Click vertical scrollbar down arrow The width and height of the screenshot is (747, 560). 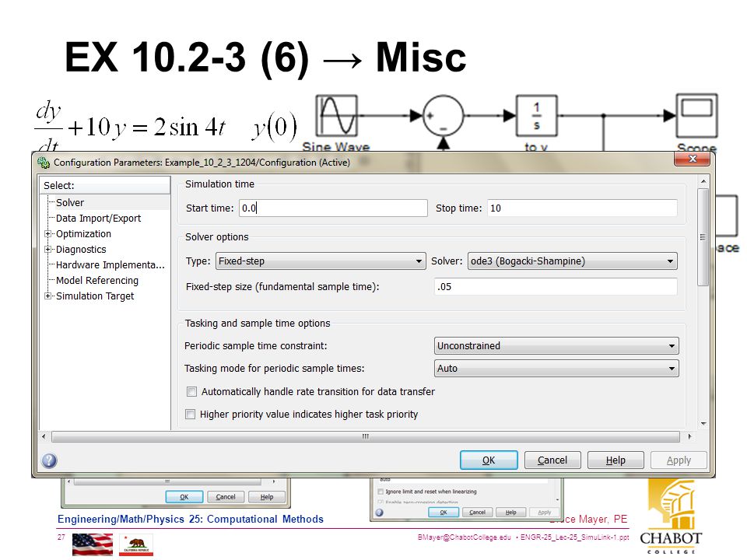point(703,423)
